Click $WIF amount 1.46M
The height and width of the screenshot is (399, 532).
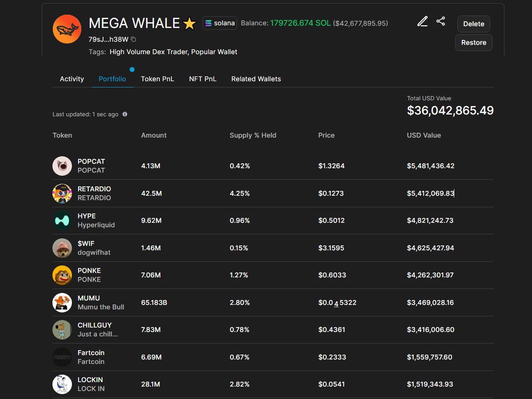[x=151, y=248]
